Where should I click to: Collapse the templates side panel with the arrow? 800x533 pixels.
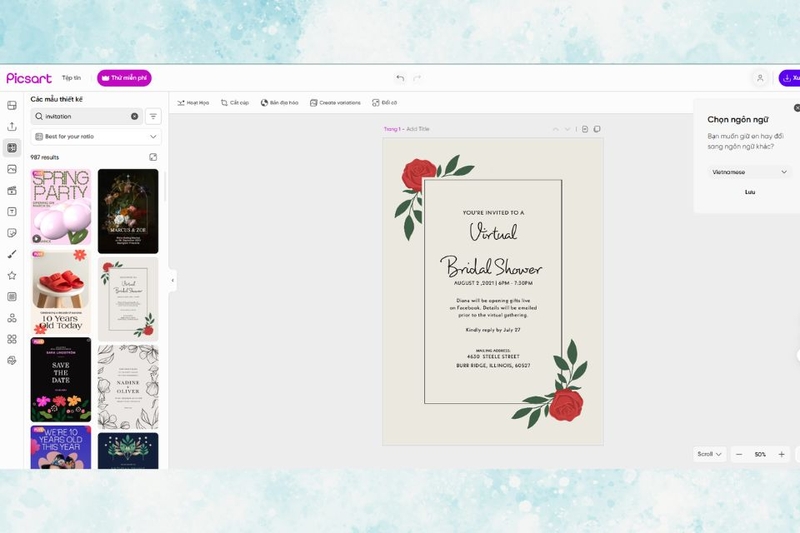172,280
